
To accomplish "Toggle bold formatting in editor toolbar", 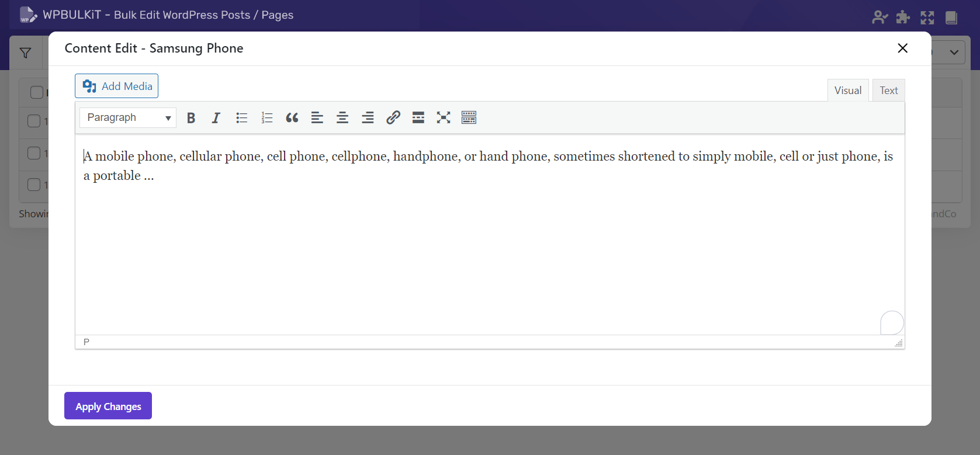I will pyautogui.click(x=191, y=118).
